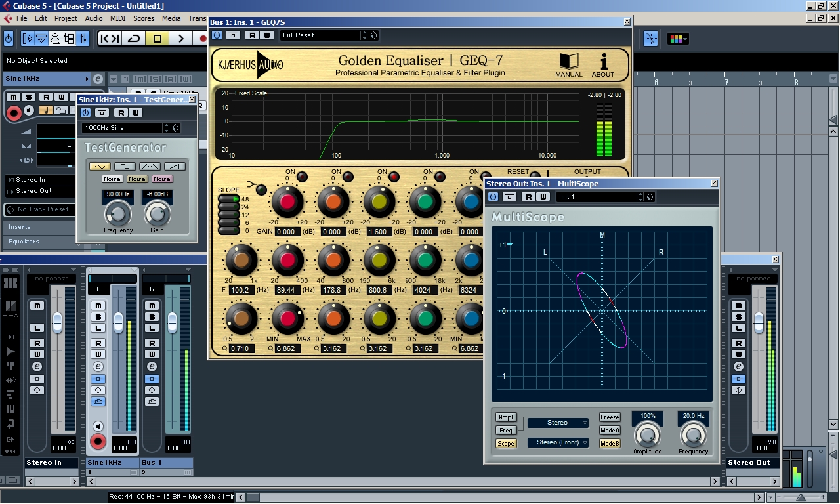
Task: Click the Mode A button in MultiScope
Action: click(610, 430)
